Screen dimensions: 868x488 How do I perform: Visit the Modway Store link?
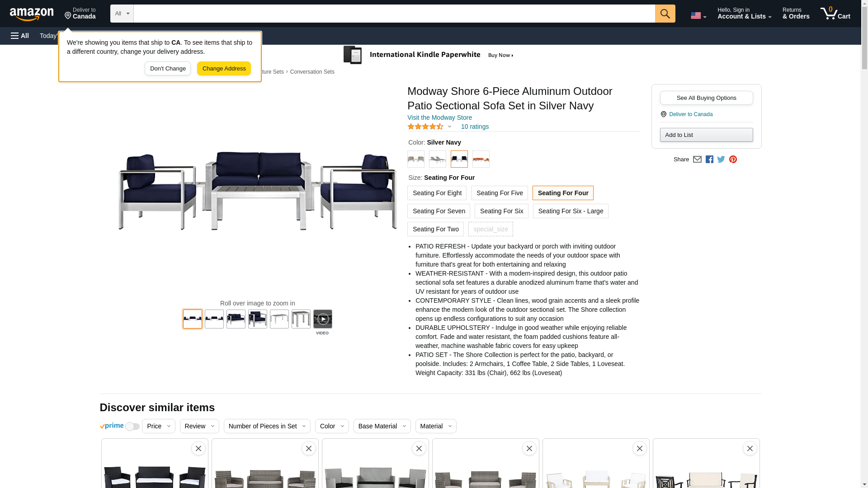pyautogui.click(x=439, y=117)
